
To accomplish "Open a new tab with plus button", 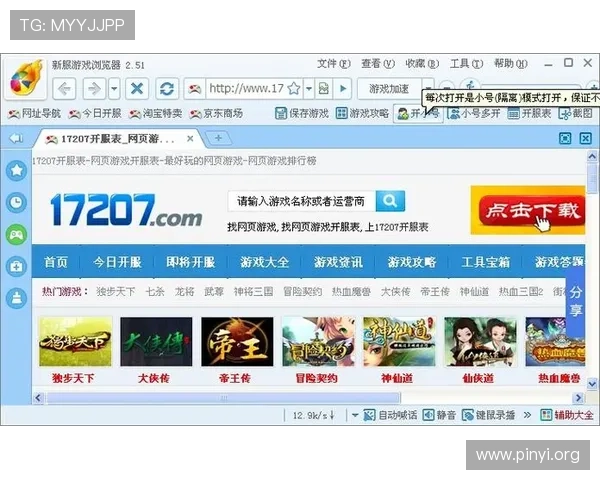I will 218,138.
